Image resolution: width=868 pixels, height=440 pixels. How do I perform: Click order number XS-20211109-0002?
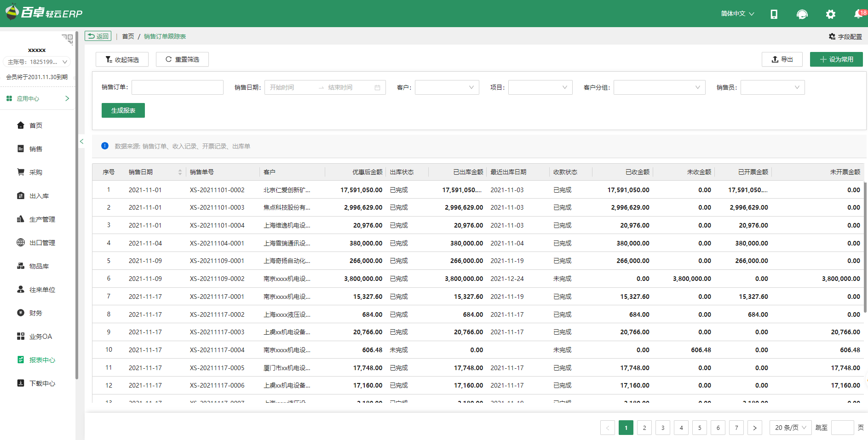[x=217, y=279]
